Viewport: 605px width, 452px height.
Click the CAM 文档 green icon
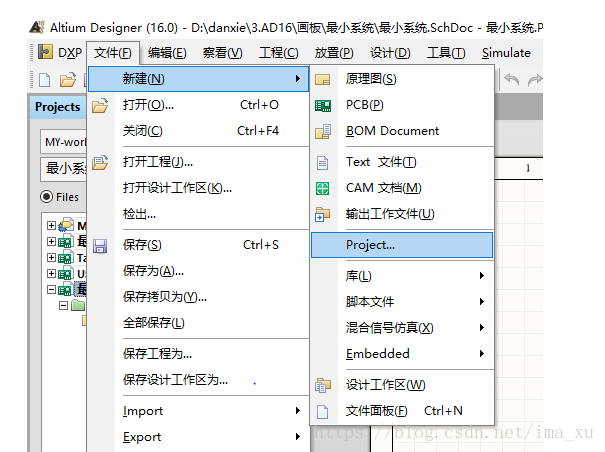[x=323, y=188]
